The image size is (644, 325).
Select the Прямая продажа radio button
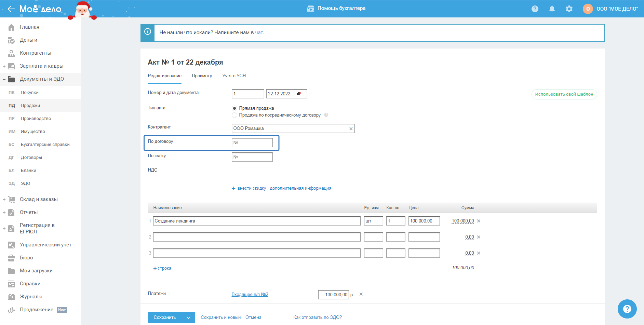coord(234,108)
